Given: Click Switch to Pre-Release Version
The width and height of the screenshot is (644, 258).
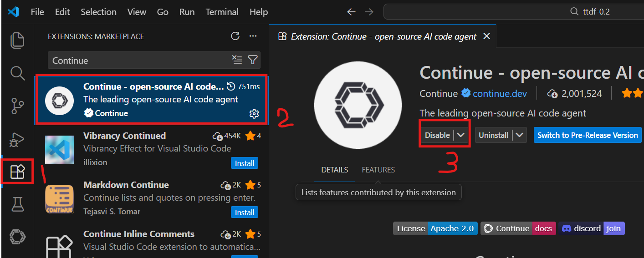Looking at the screenshot, I should tap(588, 135).
